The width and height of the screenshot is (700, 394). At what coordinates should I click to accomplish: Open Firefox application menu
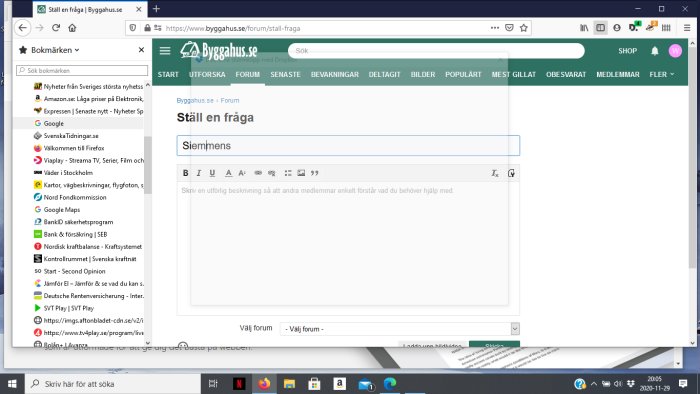[x=687, y=28]
